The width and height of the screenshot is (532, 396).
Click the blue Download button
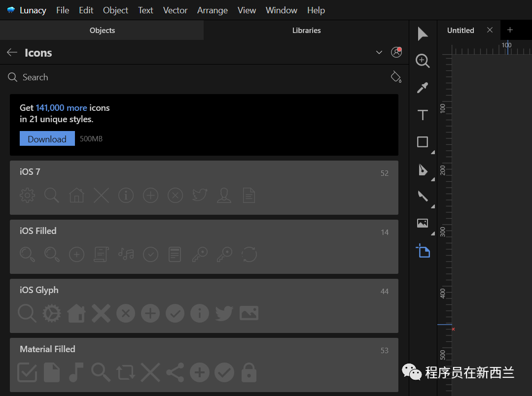pos(47,138)
